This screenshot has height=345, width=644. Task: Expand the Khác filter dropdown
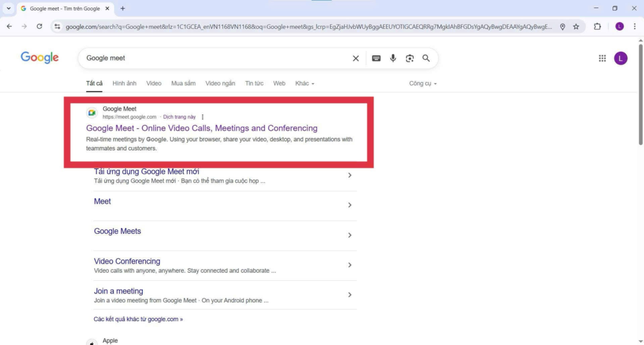[x=304, y=84]
